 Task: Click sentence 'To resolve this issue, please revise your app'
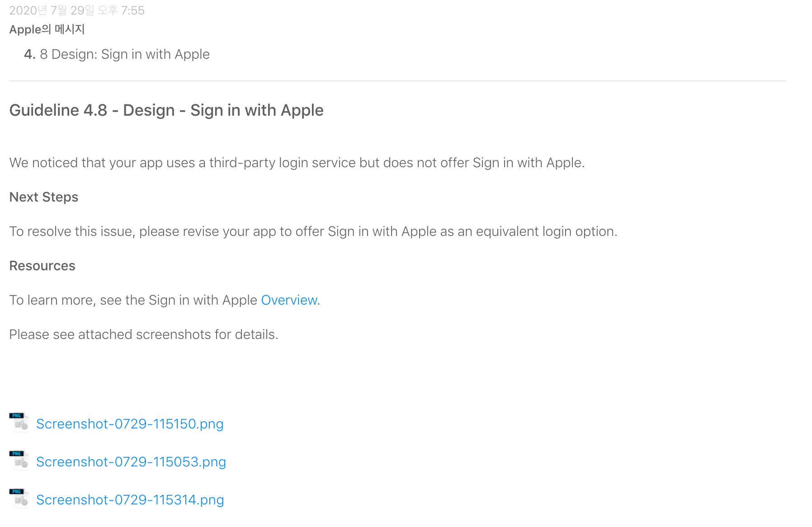coord(313,231)
